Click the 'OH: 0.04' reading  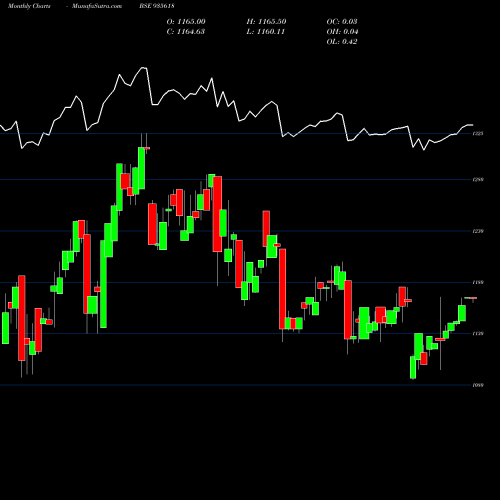[x=342, y=32]
